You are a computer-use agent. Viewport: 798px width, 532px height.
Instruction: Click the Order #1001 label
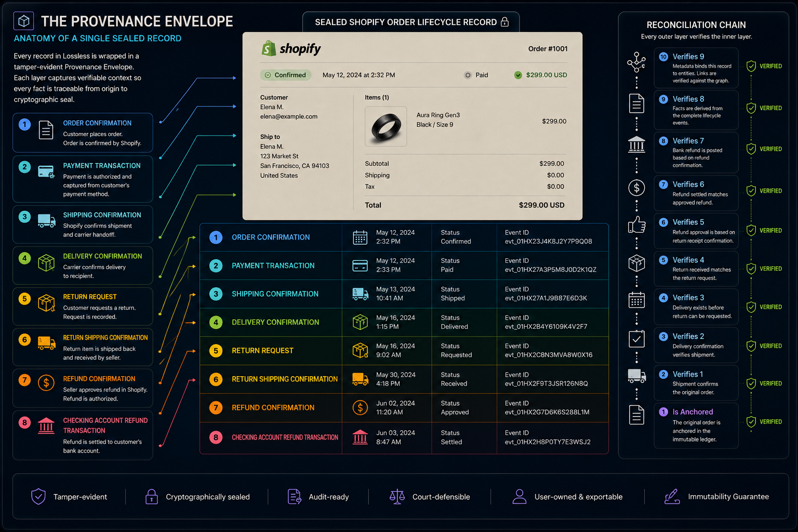tap(548, 49)
